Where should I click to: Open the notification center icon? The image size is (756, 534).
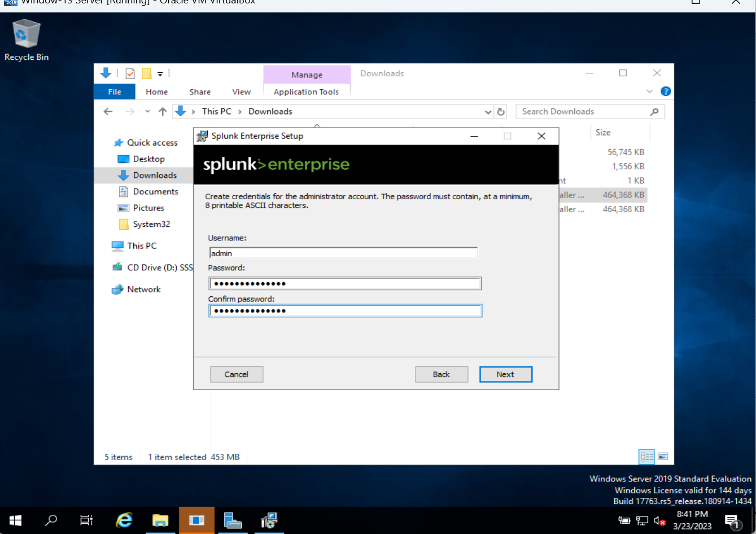(732, 520)
